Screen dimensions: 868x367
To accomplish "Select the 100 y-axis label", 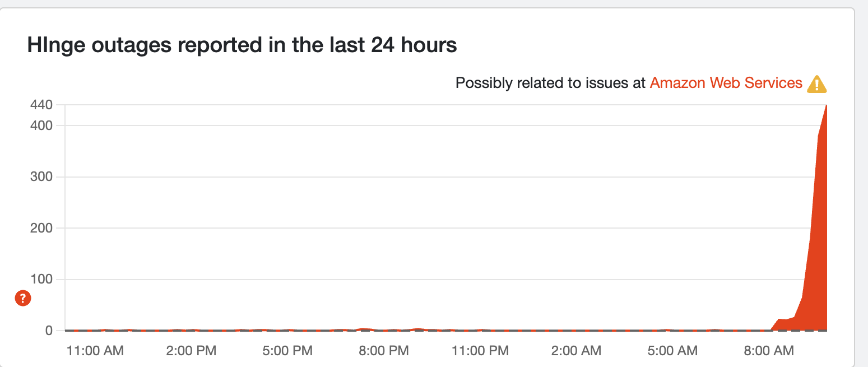I will pos(41,279).
